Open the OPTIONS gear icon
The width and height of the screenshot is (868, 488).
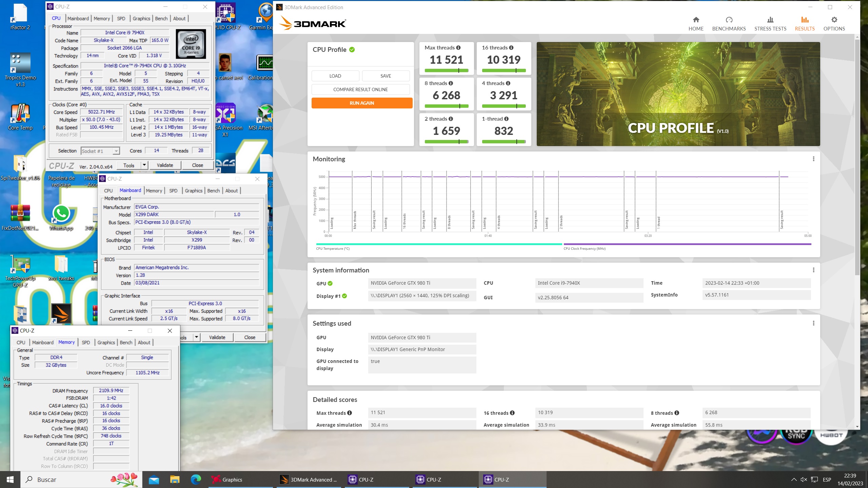(834, 20)
